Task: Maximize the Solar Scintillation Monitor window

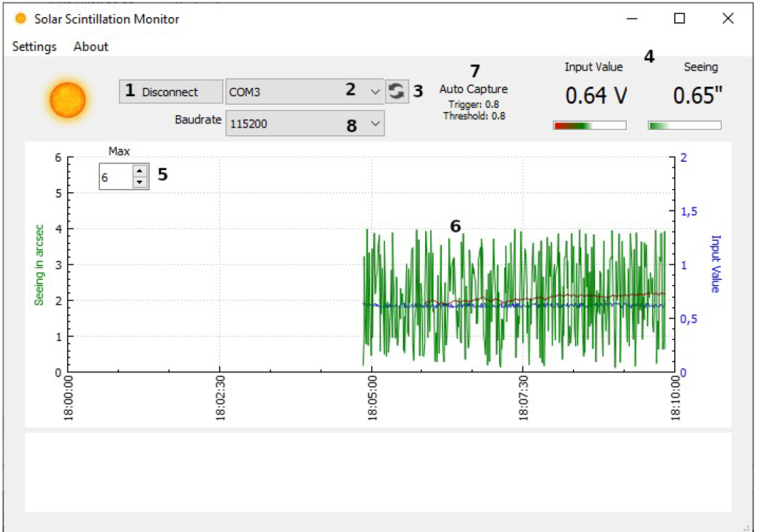Action: [679, 19]
